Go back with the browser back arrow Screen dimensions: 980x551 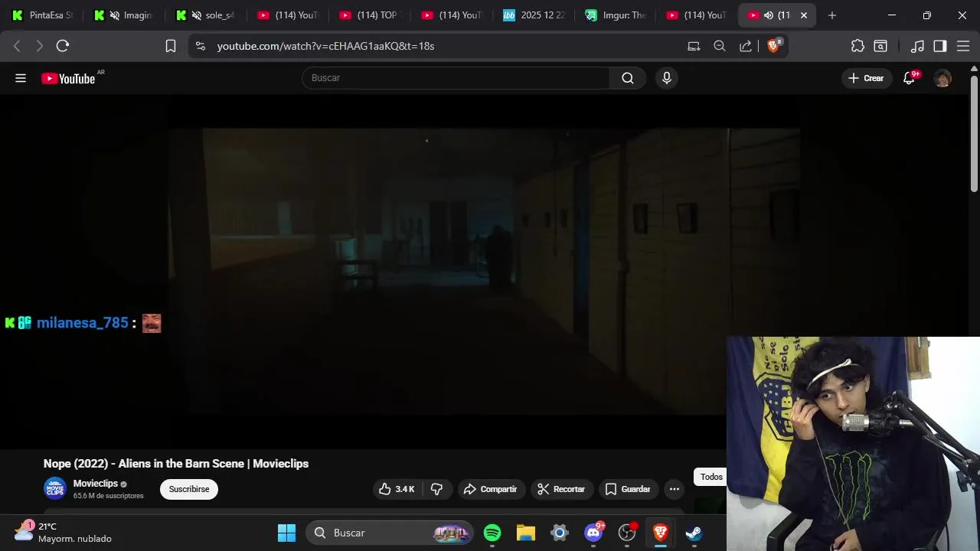click(x=17, y=46)
